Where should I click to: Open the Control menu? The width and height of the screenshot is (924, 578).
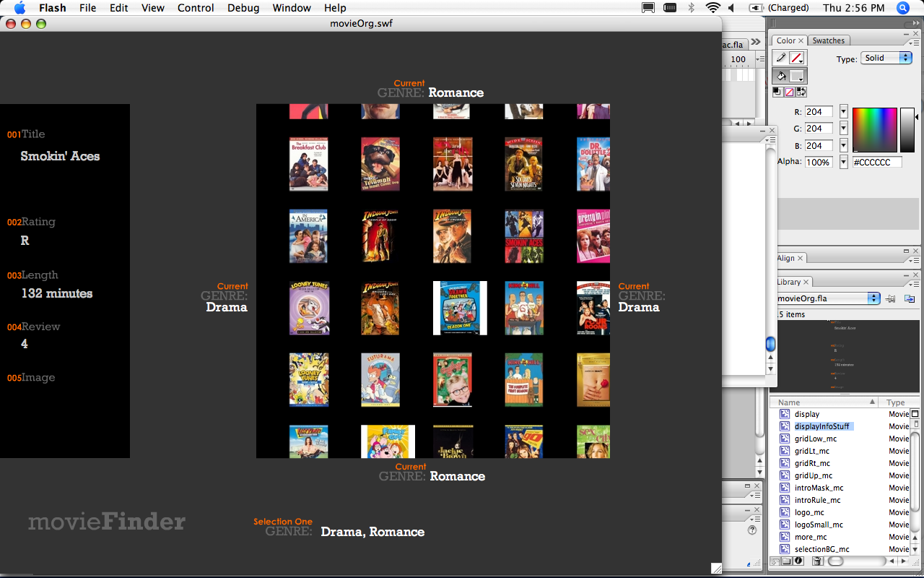tap(196, 8)
